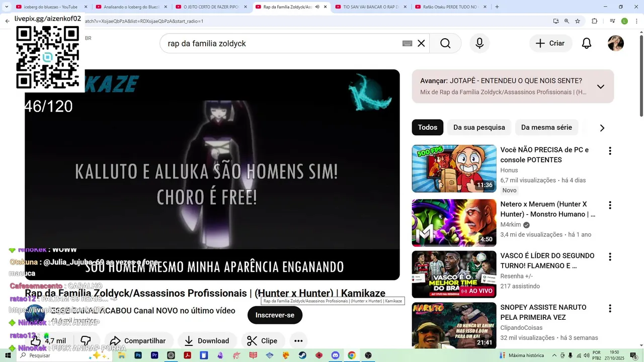Open SNOPEY ASSISTE NARUTO thumbnail

click(x=454, y=326)
